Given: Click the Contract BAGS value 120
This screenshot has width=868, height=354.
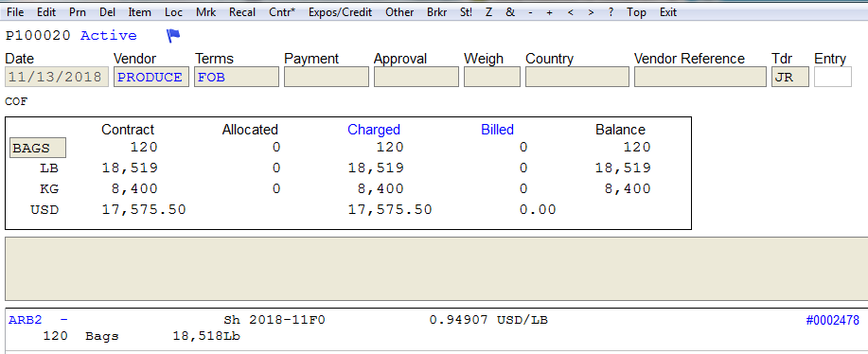Looking at the screenshot, I should pos(144,147).
